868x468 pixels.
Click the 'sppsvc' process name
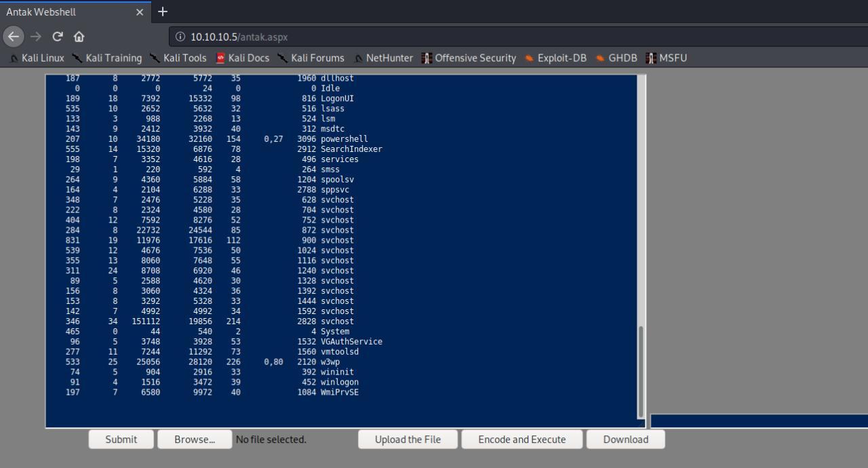point(335,190)
